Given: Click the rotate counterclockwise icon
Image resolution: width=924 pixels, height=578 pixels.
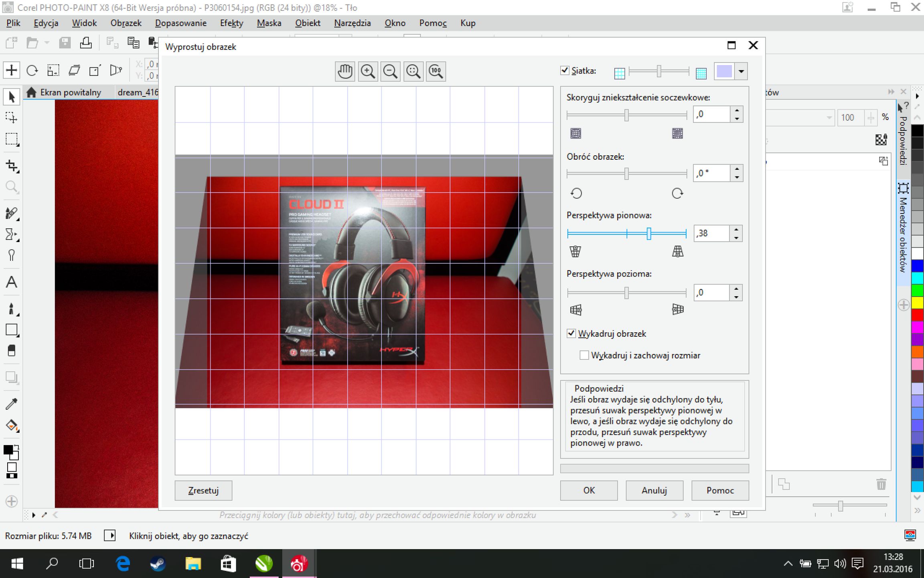Looking at the screenshot, I should click(x=576, y=193).
